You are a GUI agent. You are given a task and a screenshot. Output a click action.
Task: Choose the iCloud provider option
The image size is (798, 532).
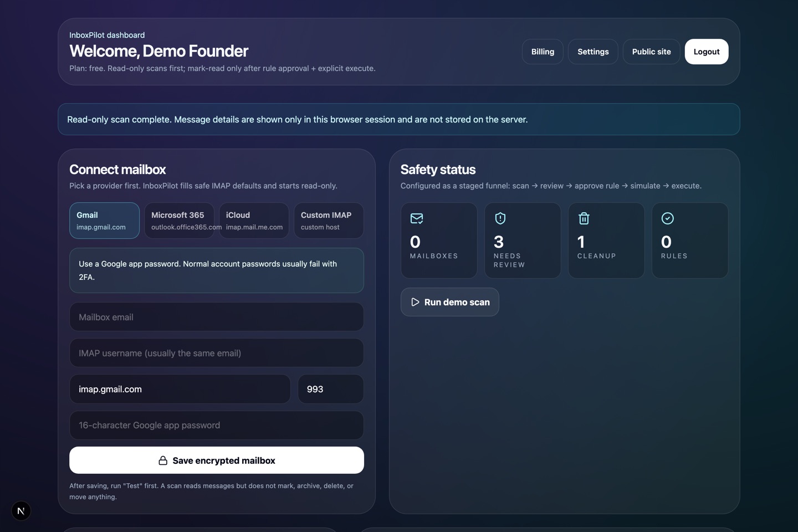pyautogui.click(x=254, y=221)
